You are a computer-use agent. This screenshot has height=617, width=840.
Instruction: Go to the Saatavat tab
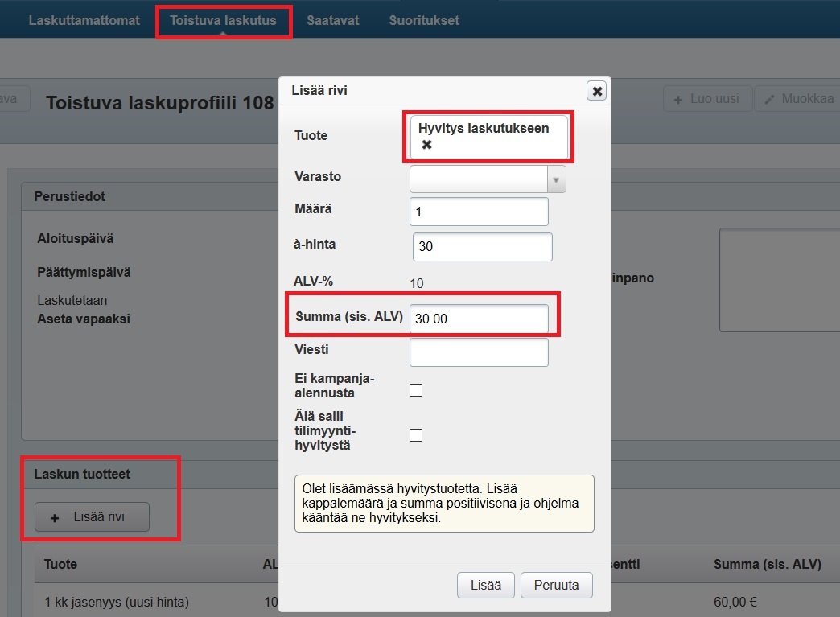pyautogui.click(x=333, y=20)
